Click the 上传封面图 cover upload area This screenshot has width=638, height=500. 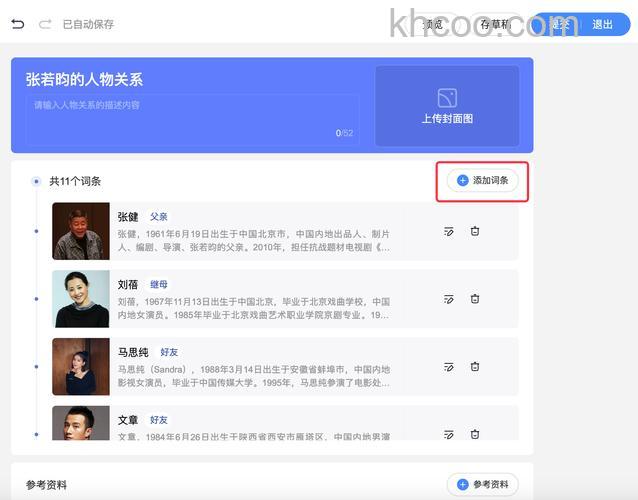pyautogui.click(x=447, y=106)
